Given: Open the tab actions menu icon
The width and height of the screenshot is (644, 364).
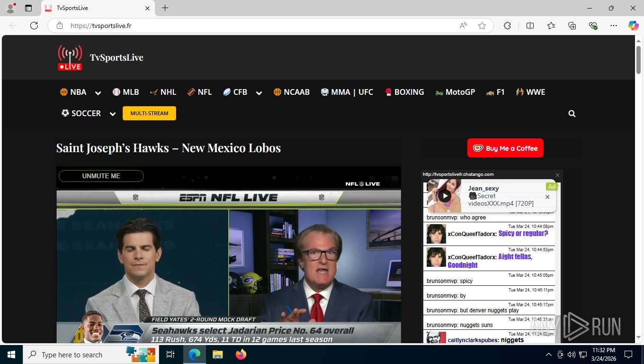Looking at the screenshot, I should [x=28, y=8].
